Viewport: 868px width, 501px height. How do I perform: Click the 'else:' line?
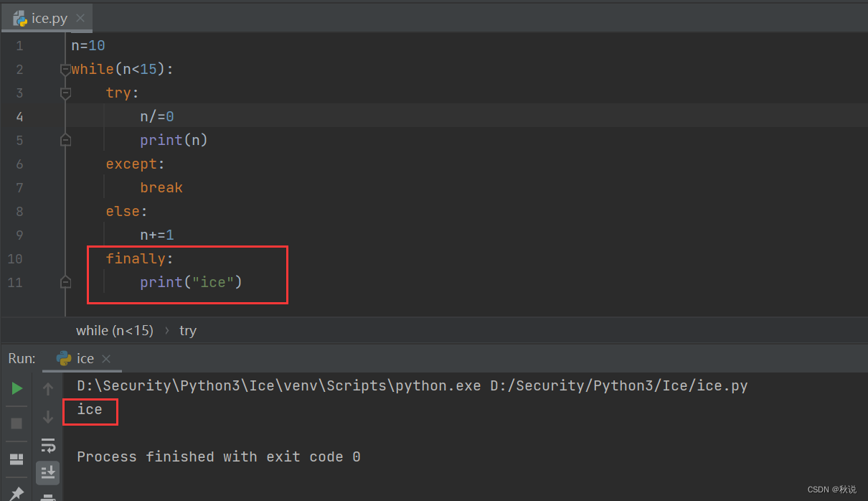127,211
